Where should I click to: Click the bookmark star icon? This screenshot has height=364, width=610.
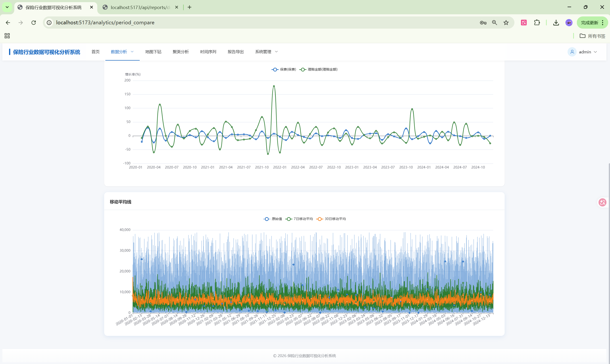pos(506,23)
